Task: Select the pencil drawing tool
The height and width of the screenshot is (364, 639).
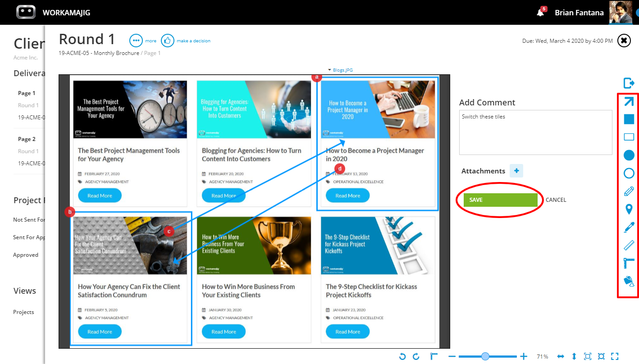Action: tap(629, 191)
